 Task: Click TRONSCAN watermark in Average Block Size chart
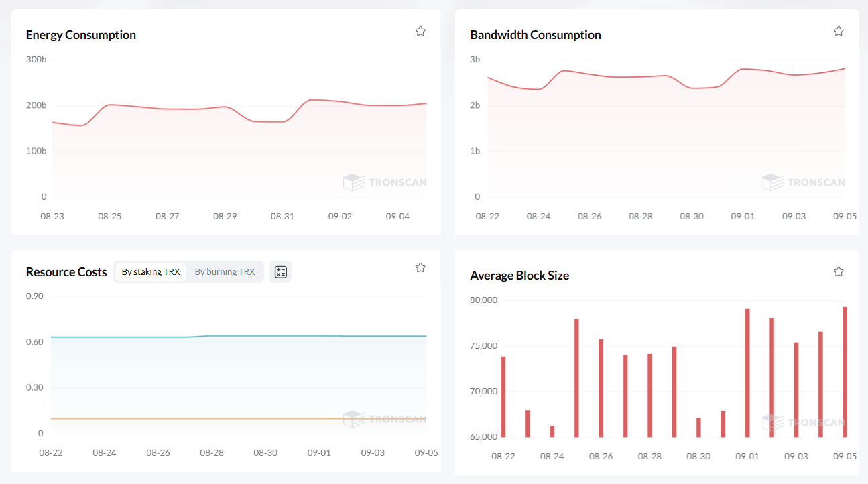tap(803, 422)
